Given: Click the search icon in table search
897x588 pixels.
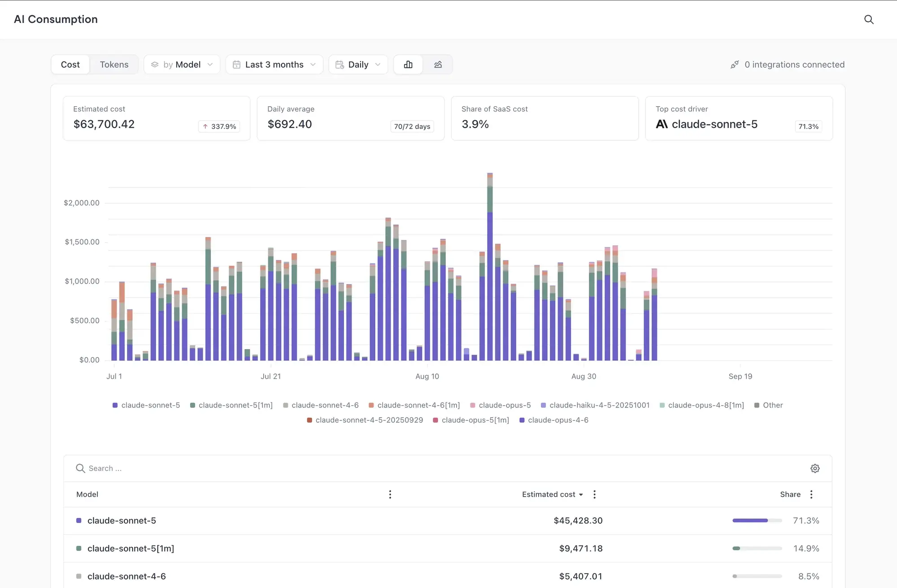Looking at the screenshot, I should coord(80,468).
